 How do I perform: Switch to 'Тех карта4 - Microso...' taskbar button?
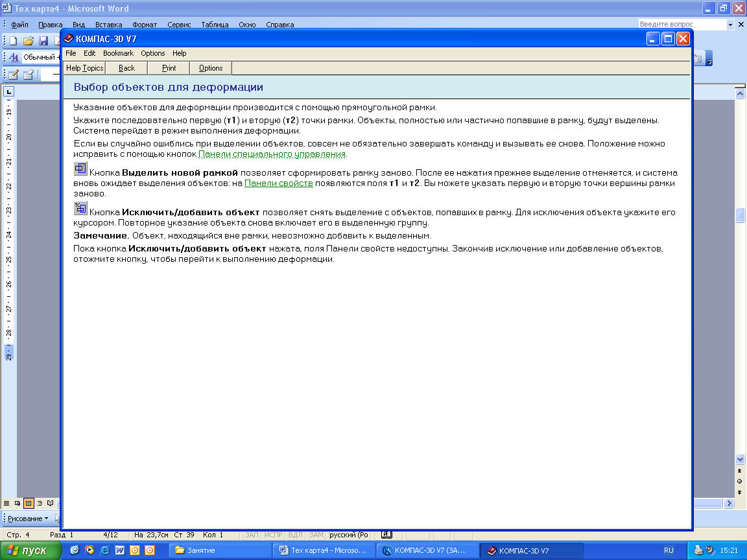(x=323, y=550)
